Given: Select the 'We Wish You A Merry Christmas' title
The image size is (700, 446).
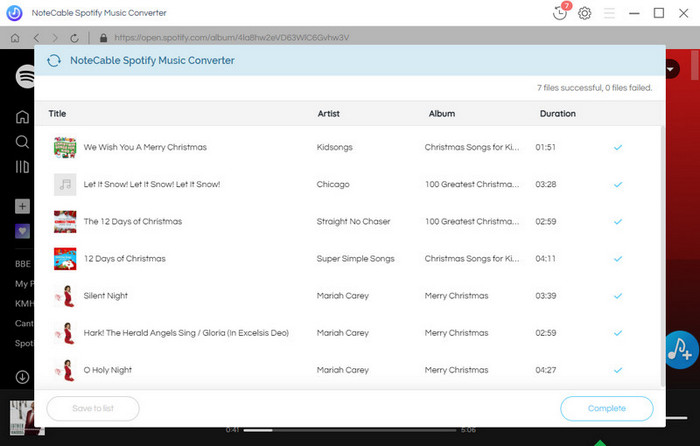Looking at the screenshot, I should [145, 147].
